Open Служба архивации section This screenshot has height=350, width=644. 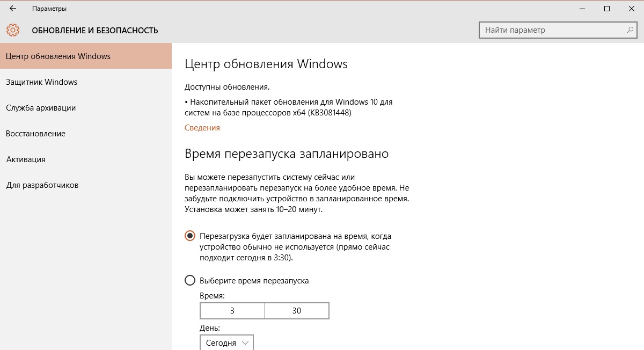click(x=86, y=107)
